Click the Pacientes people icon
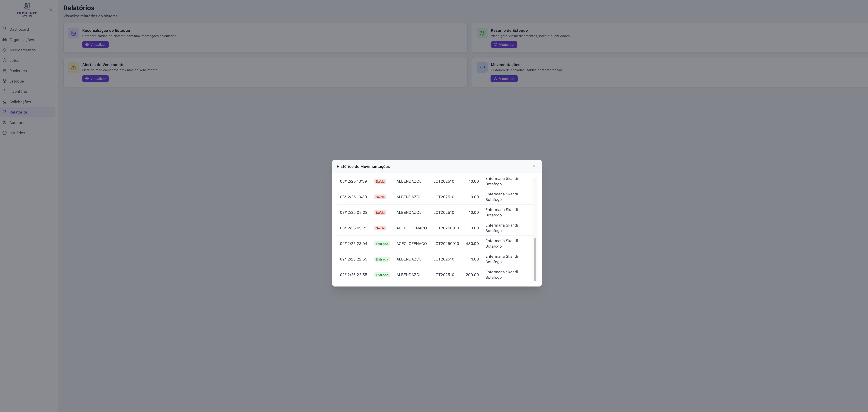The image size is (868, 412). 4,71
